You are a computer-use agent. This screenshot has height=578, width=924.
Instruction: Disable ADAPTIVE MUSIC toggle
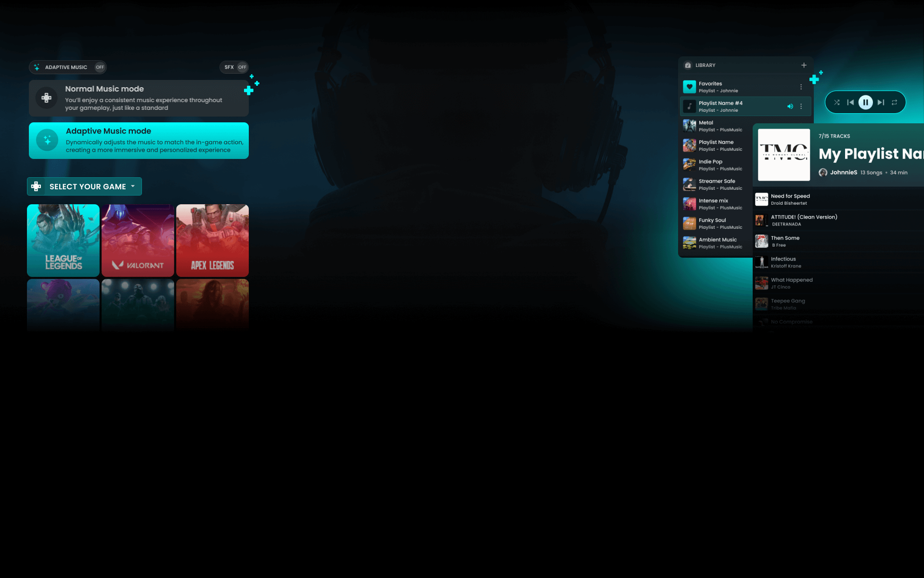99,66
